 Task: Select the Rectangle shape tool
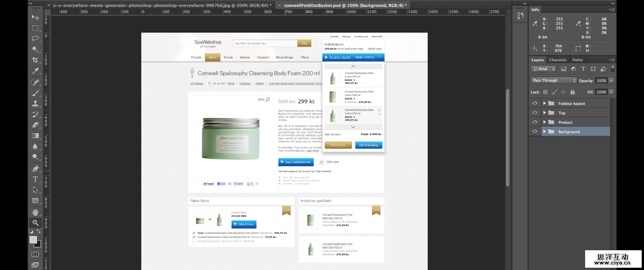tap(35, 201)
